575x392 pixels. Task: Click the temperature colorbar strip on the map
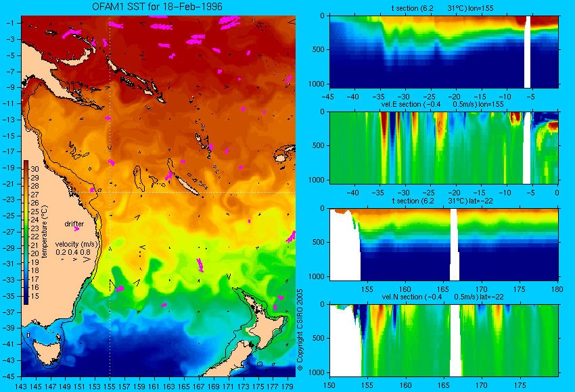pos(26,232)
